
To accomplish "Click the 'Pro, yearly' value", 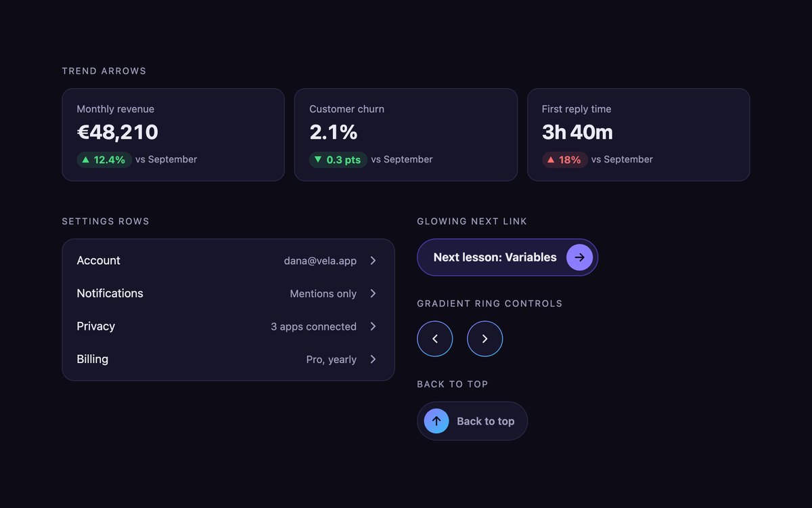I will 331,360.
